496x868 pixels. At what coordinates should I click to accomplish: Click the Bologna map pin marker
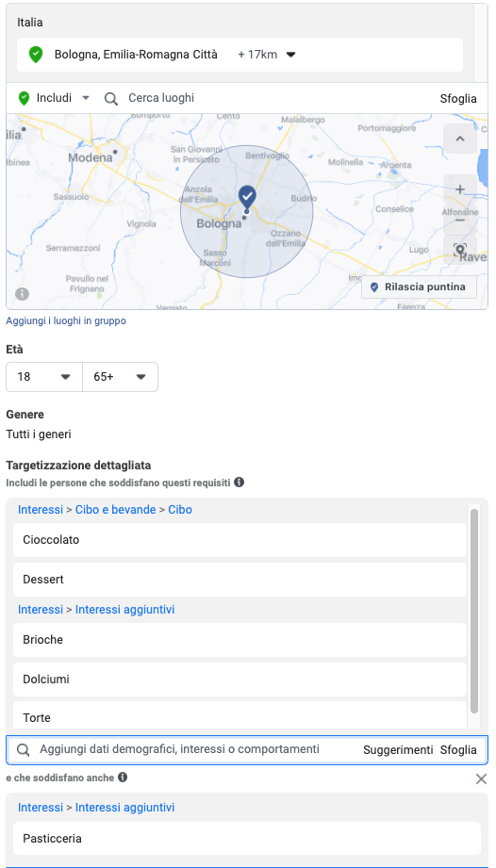pyautogui.click(x=247, y=199)
